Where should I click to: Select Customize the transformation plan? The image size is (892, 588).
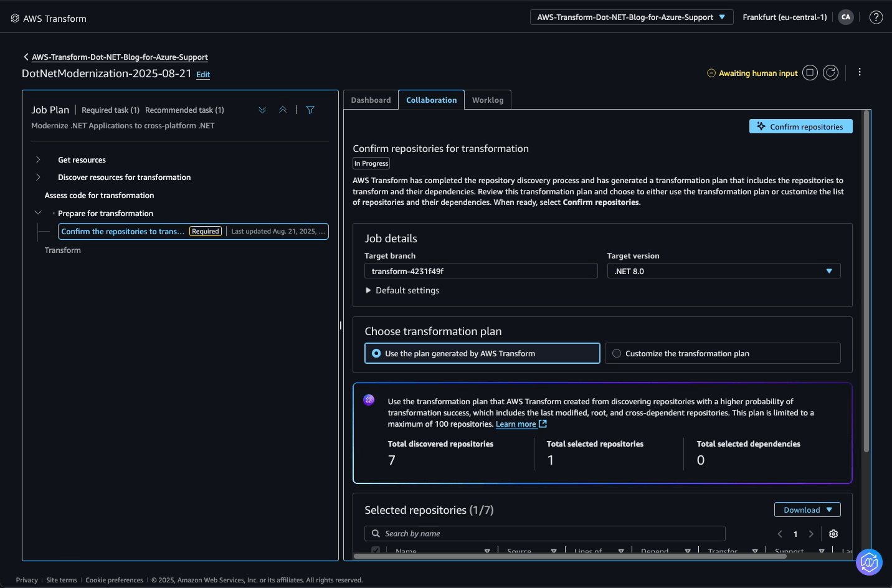click(616, 353)
